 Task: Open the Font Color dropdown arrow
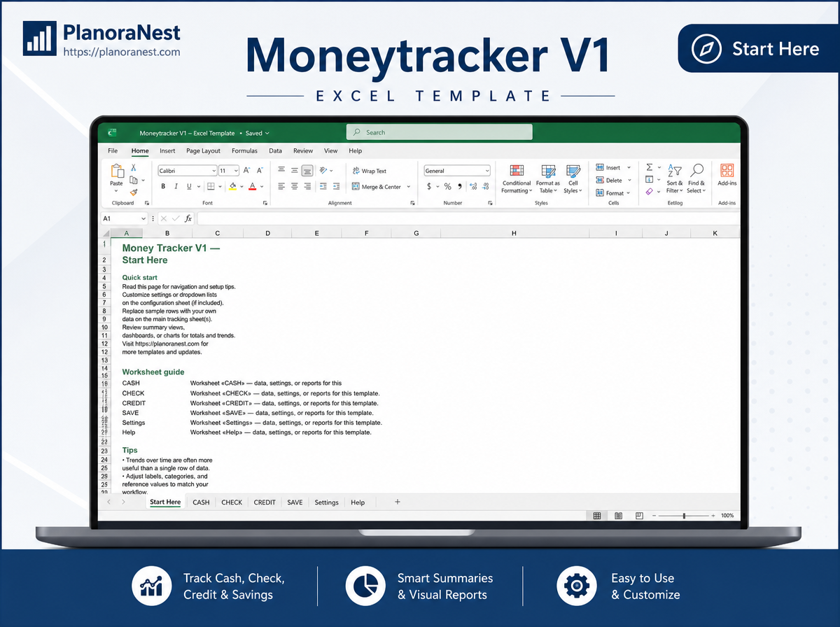click(261, 188)
